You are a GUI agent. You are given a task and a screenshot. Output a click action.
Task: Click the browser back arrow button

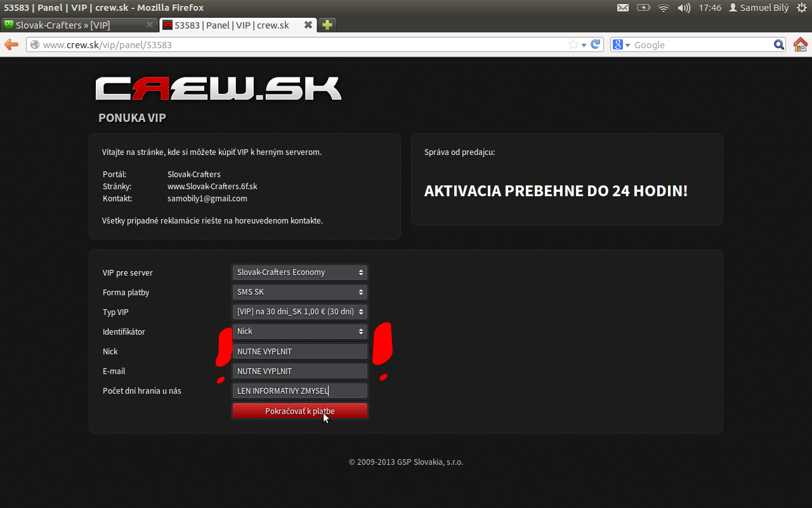click(x=11, y=44)
